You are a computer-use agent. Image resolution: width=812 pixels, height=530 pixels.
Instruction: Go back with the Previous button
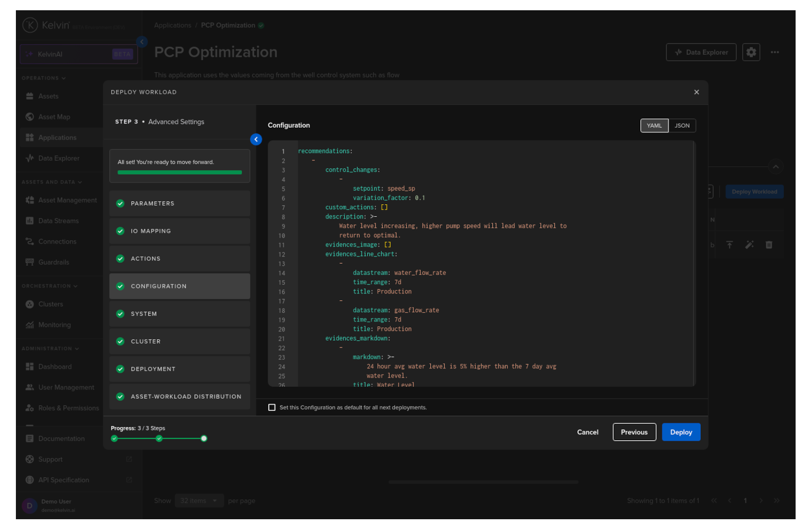(634, 433)
